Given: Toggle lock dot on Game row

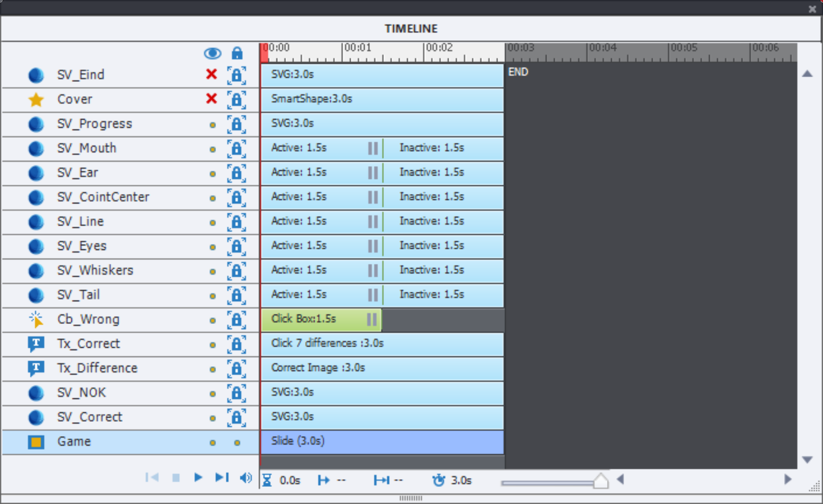Looking at the screenshot, I should pos(237,442).
